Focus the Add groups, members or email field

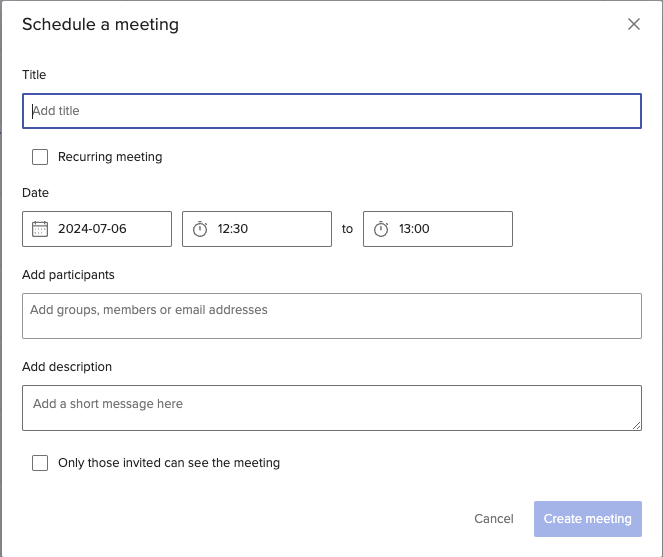pos(331,316)
